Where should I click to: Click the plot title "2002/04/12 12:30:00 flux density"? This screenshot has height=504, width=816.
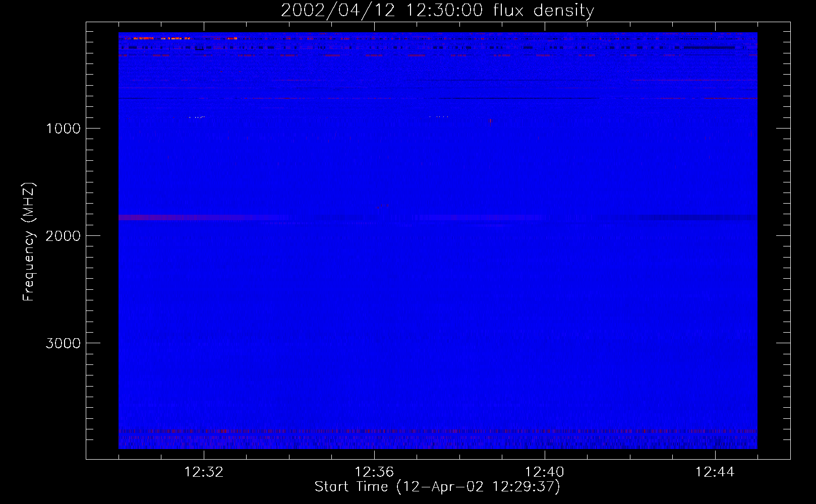point(437,11)
